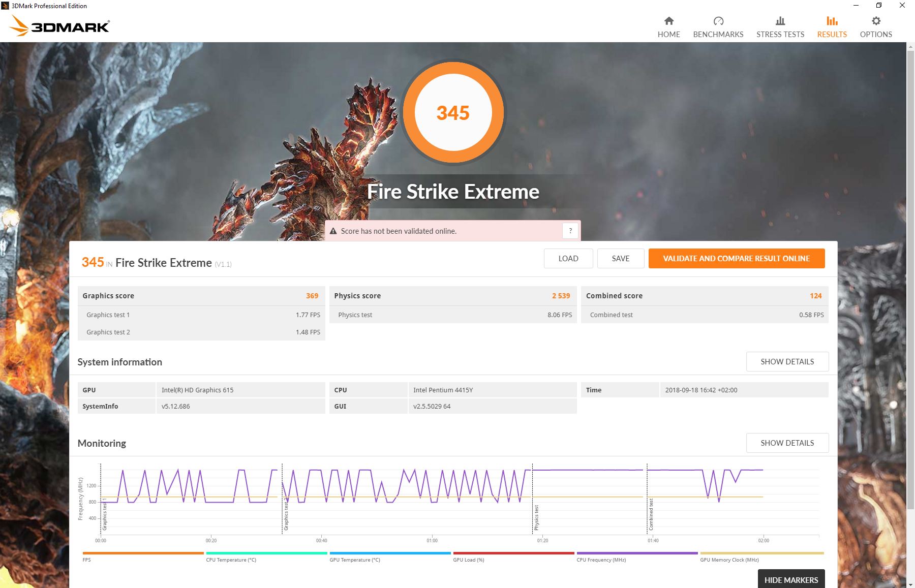The image size is (915, 588).
Task: Click the Physics test timeline marker
Action: click(x=536, y=517)
